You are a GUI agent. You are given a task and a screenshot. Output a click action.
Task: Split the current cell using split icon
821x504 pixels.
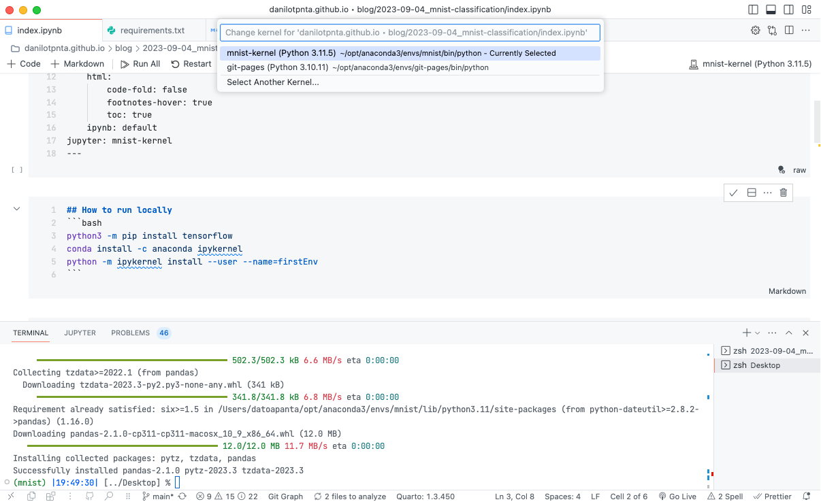point(752,192)
